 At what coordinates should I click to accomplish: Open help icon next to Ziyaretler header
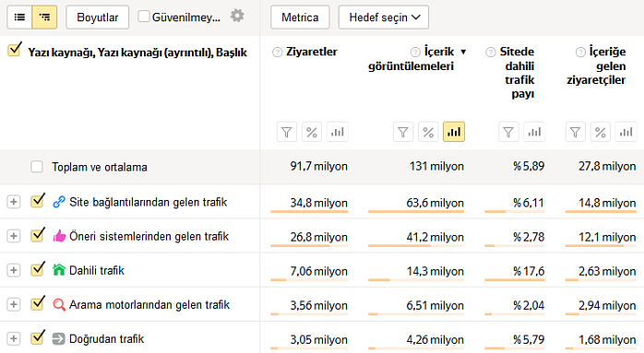[277, 53]
